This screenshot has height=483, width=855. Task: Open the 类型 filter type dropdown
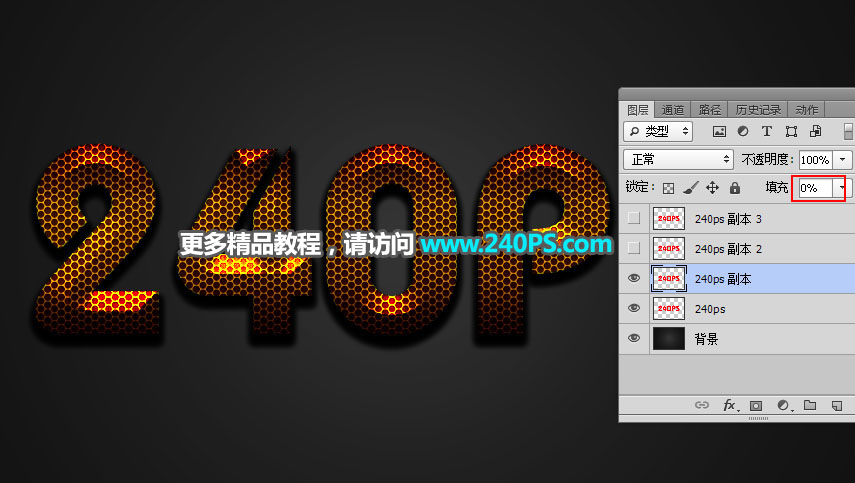(658, 131)
